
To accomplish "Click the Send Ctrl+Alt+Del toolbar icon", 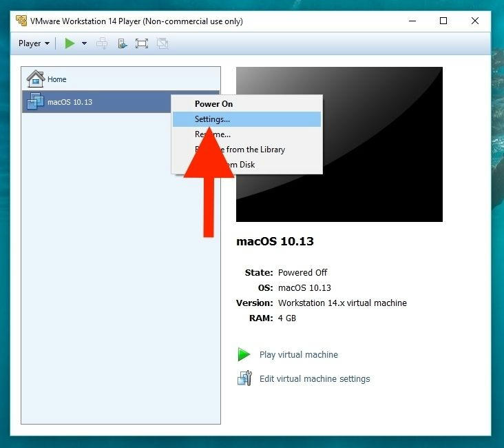I will click(x=102, y=43).
